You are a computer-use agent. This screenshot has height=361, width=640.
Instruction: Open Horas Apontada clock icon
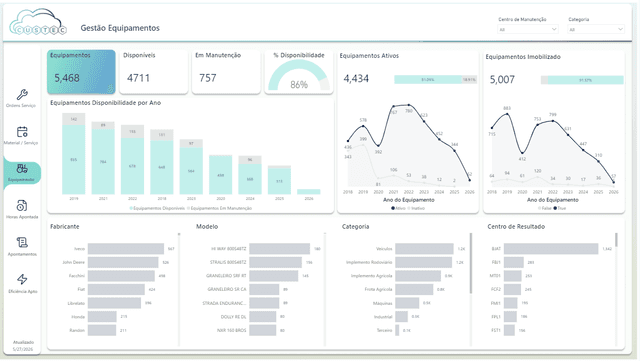[22, 205]
